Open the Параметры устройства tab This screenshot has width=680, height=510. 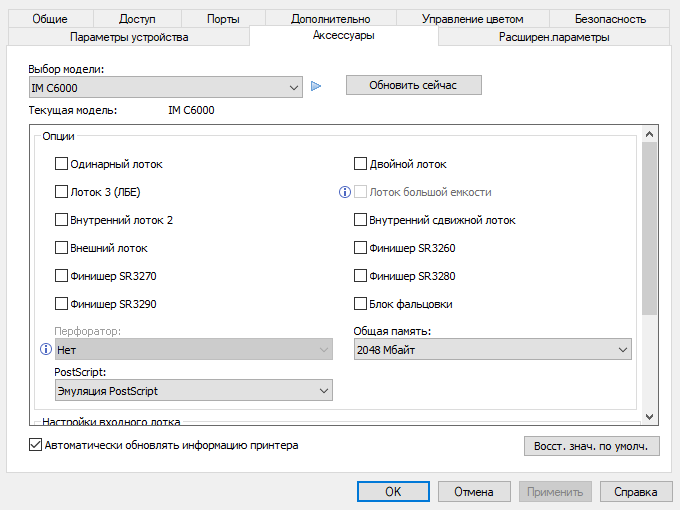129,37
